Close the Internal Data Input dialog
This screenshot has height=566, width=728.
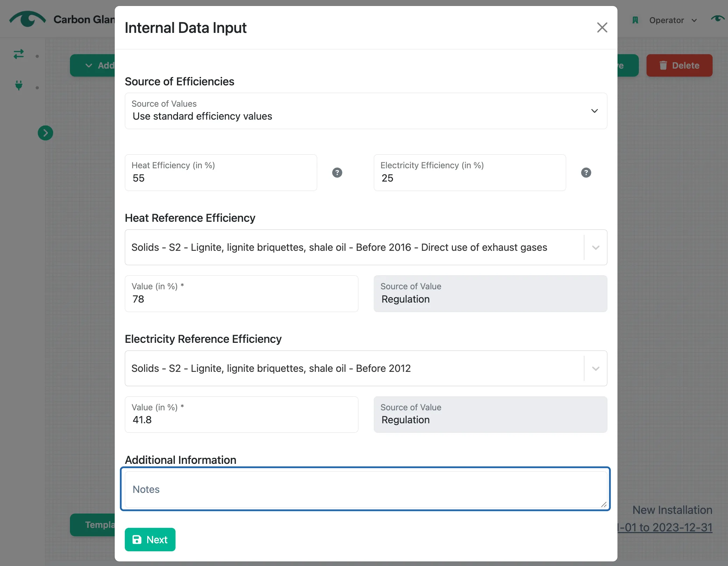(x=602, y=28)
